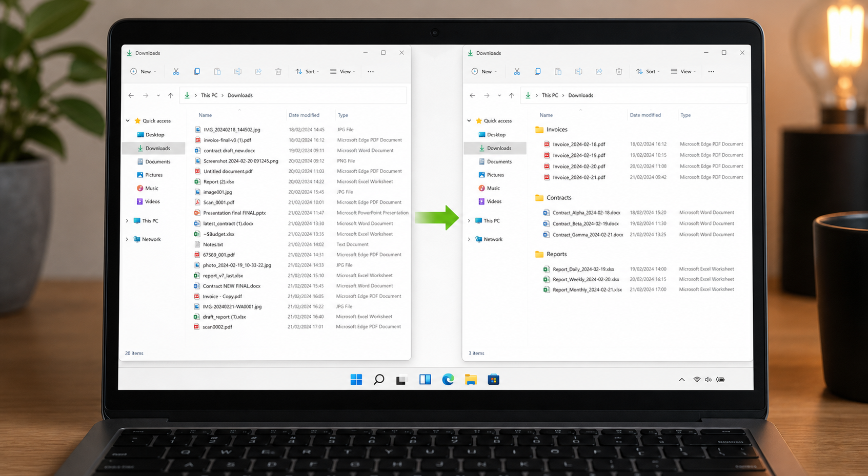Click This PC breadcrumb in left window
The image size is (868, 476).
coord(209,95)
